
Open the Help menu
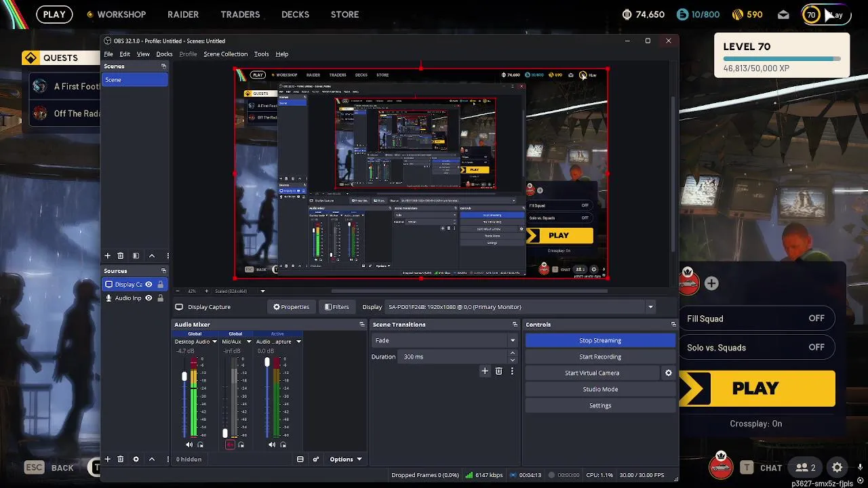[282, 54]
